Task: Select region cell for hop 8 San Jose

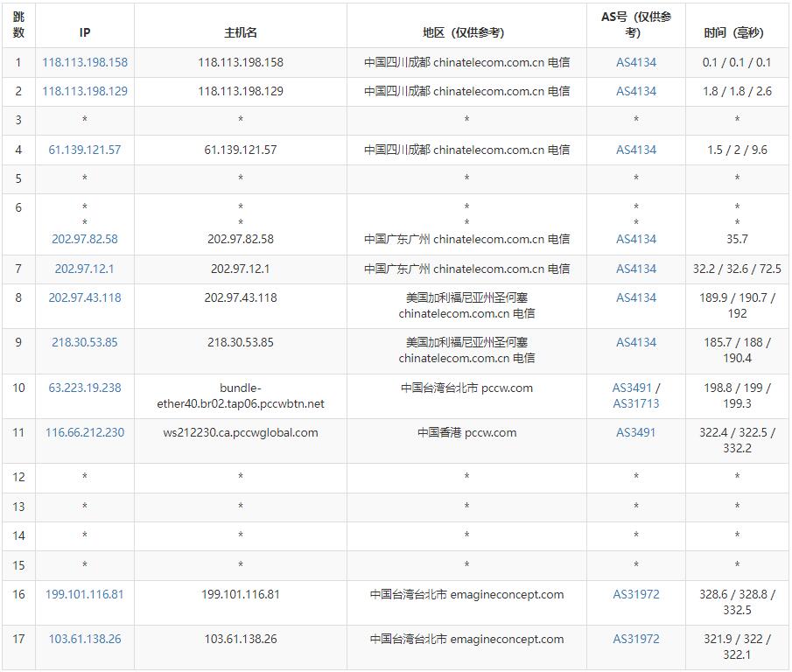Action: (466, 306)
